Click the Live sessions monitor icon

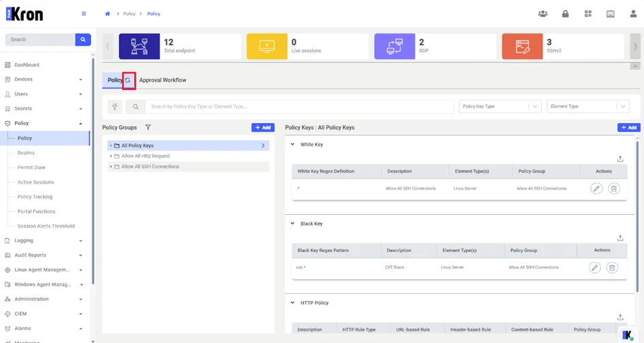(267, 46)
